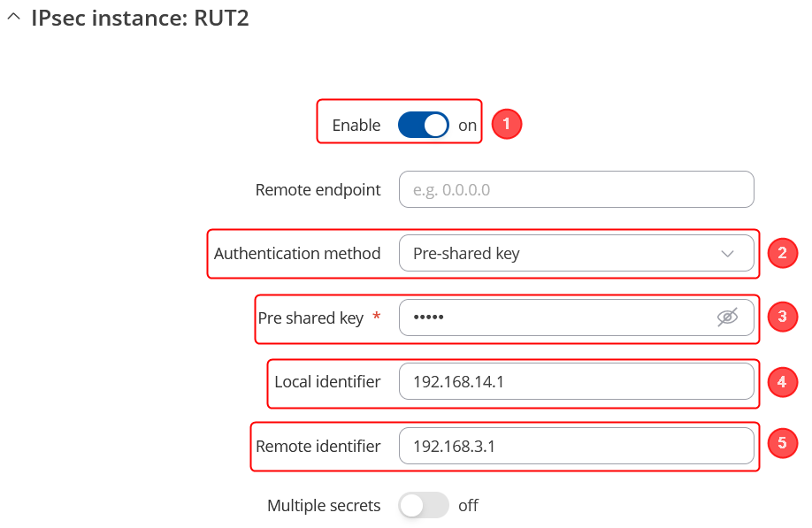Click the Pre shared key label text
This screenshot has height=528, width=812.
click(310, 318)
